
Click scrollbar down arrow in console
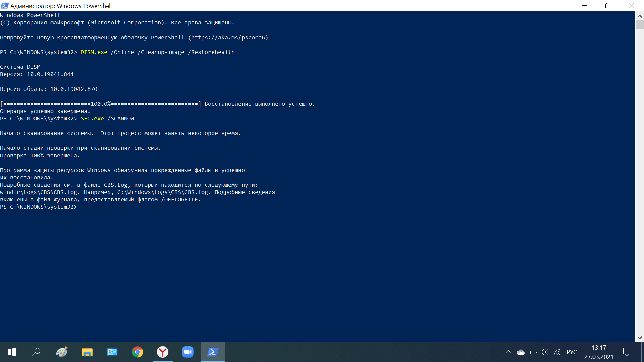(x=640, y=338)
